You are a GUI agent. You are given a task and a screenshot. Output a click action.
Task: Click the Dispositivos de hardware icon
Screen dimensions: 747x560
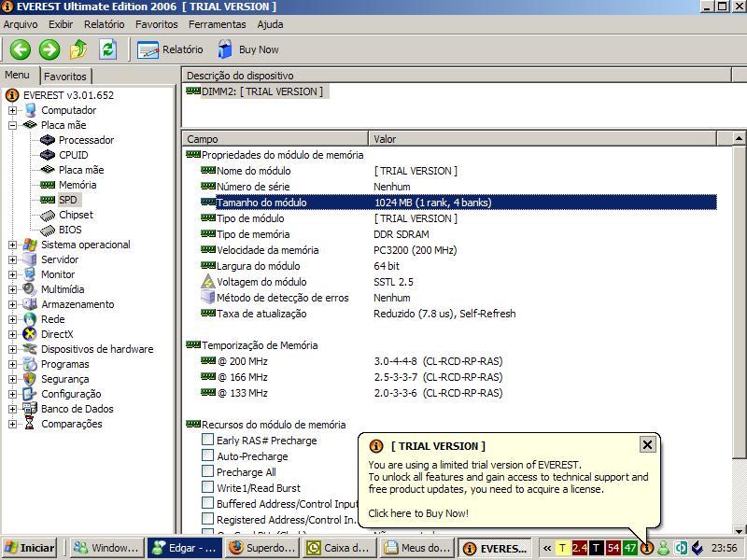(30, 349)
